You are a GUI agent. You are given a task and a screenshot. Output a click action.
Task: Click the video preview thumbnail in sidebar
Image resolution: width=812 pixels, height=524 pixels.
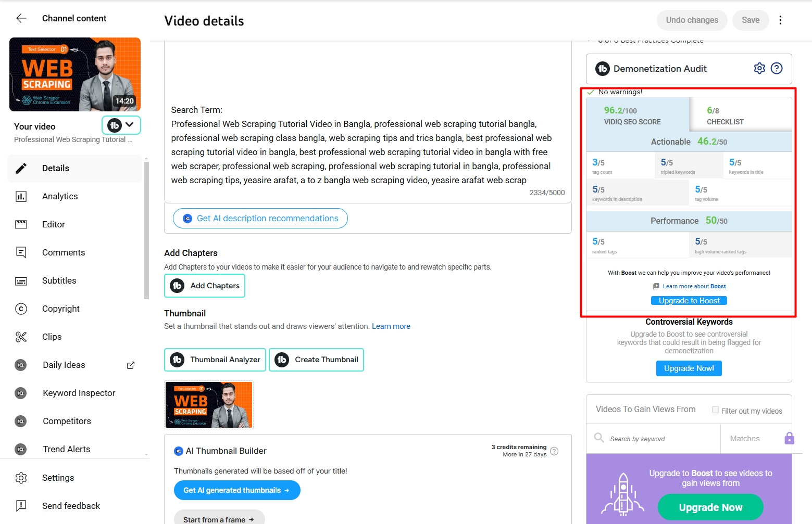(x=75, y=74)
